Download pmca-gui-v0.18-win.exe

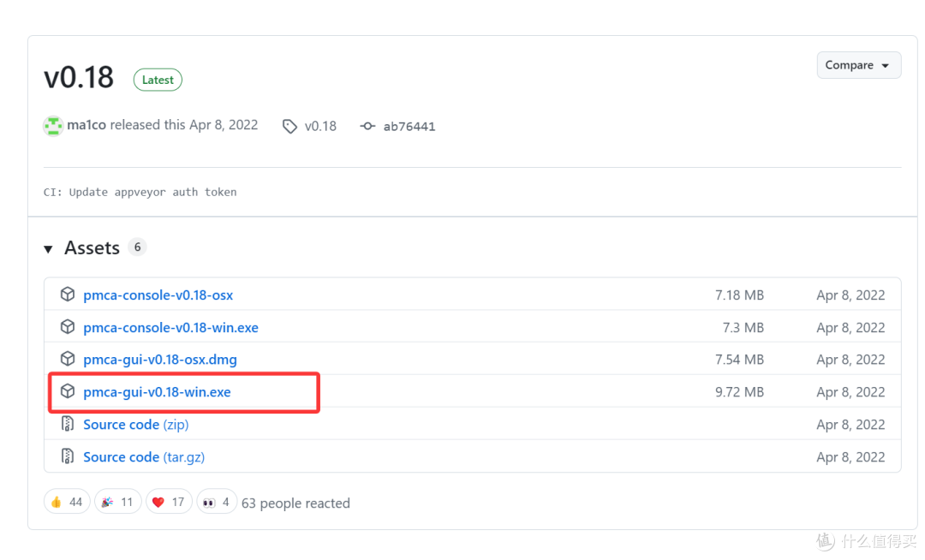click(157, 392)
